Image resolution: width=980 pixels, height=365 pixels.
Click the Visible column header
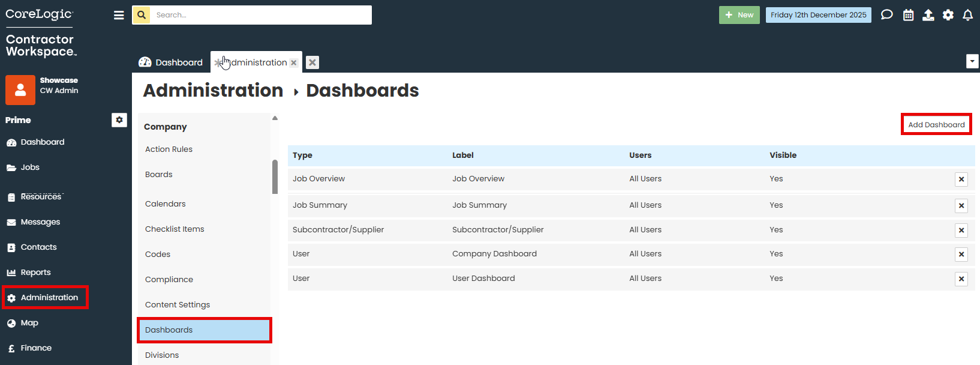click(783, 155)
